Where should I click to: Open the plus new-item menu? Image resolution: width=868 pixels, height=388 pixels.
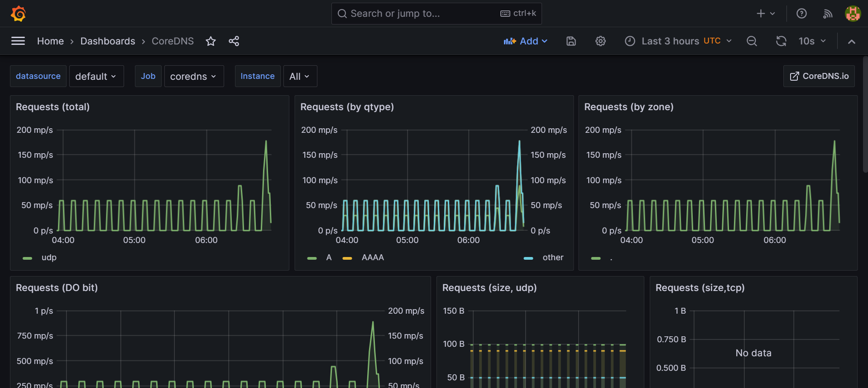pyautogui.click(x=766, y=14)
